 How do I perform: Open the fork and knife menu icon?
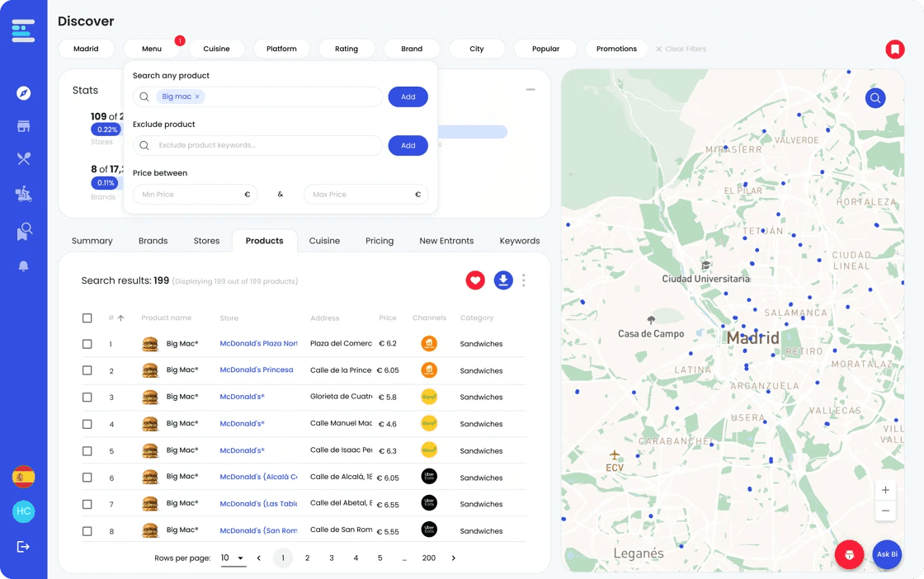point(24,158)
